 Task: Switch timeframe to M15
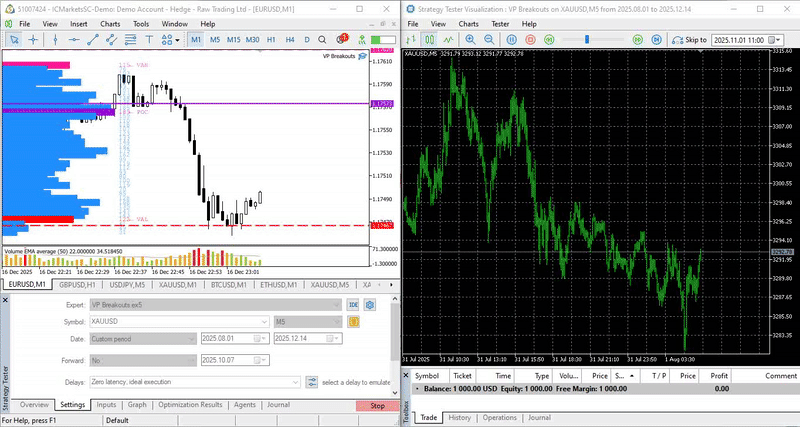[x=234, y=39]
